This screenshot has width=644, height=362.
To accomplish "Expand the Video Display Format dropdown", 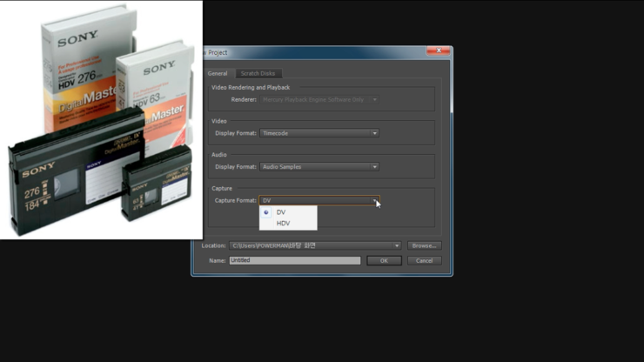I will [319, 133].
